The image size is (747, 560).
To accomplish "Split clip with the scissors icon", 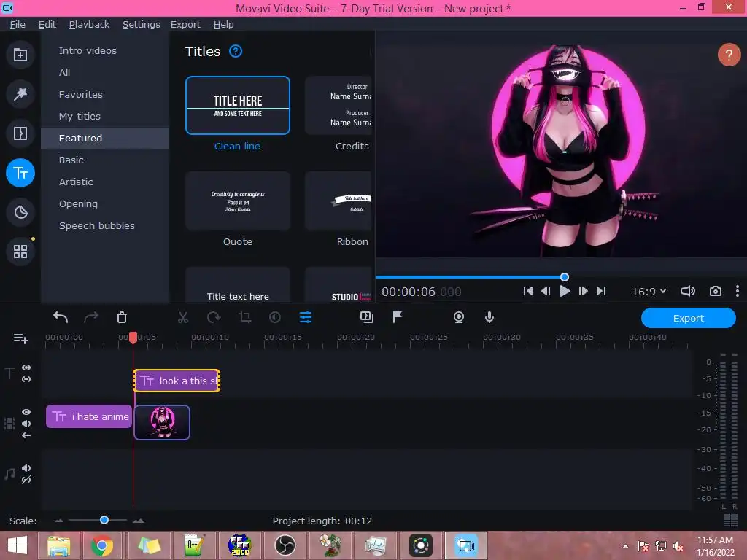I will (183, 317).
